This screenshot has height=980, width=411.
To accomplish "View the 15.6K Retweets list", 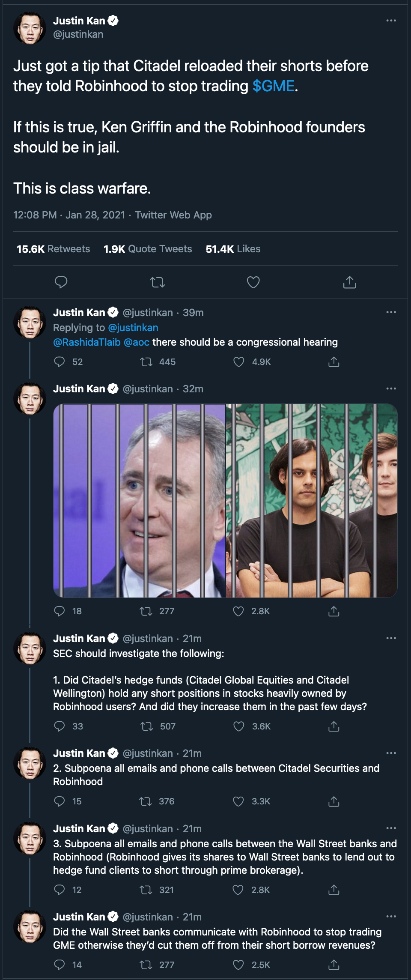I will 54,249.
